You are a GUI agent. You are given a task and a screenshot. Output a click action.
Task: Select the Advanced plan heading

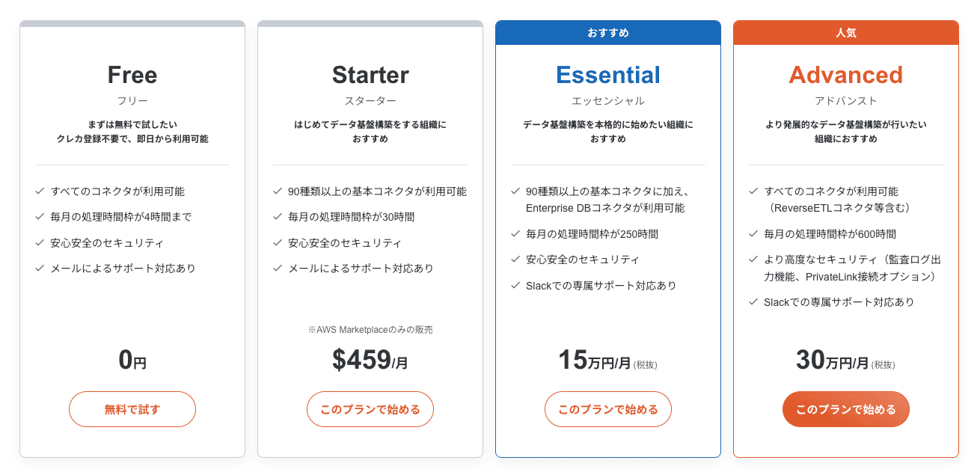click(845, 73)
